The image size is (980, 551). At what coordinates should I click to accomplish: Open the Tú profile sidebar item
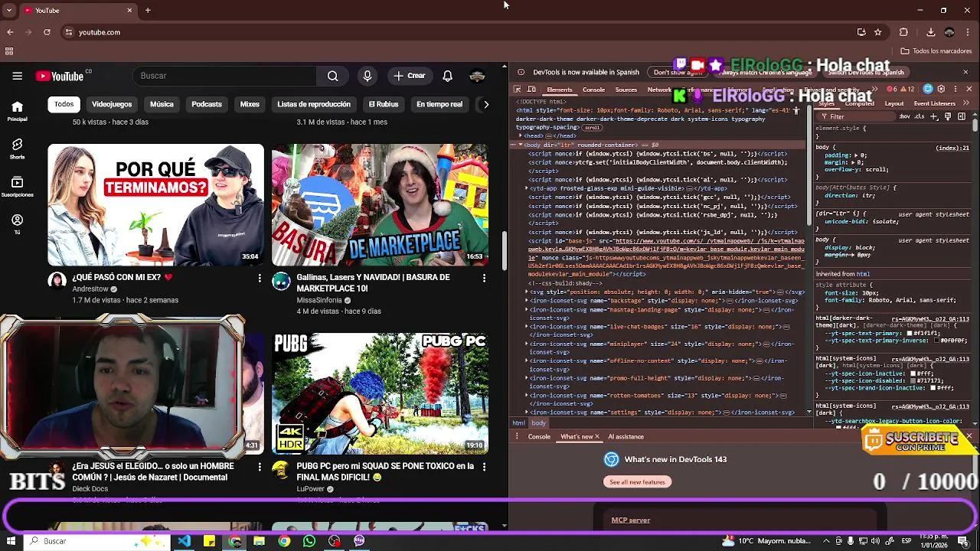(17, 223)
